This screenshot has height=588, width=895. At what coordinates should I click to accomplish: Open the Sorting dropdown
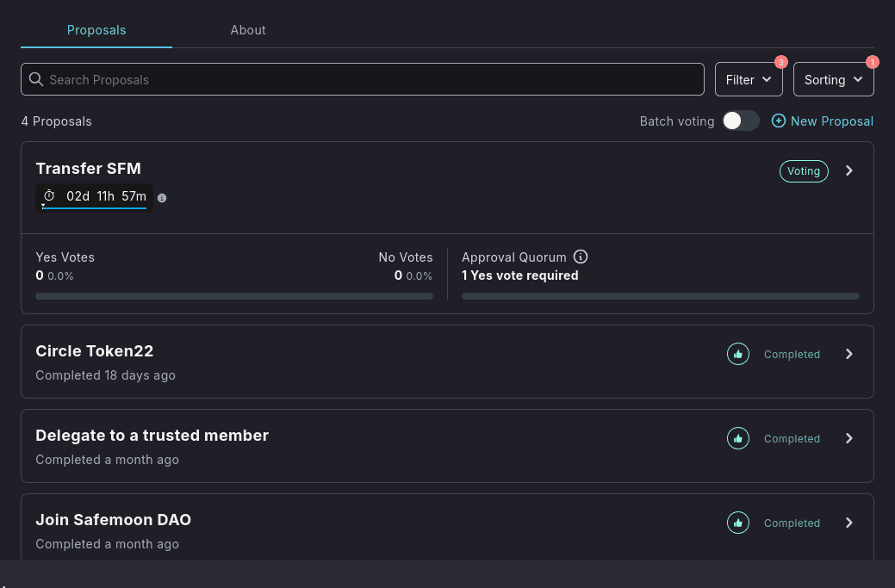pyautogui.click(x=833, y=79)
